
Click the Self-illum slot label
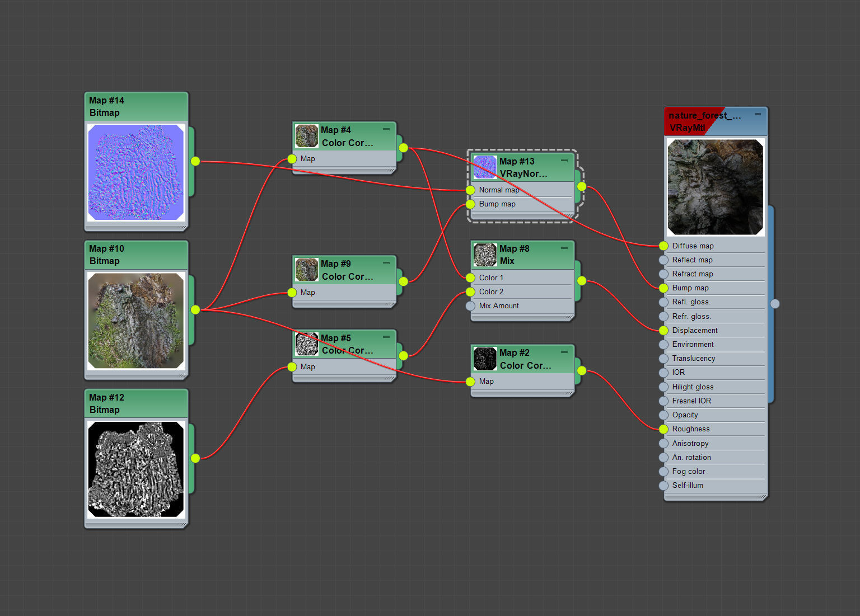pos(688,486)
